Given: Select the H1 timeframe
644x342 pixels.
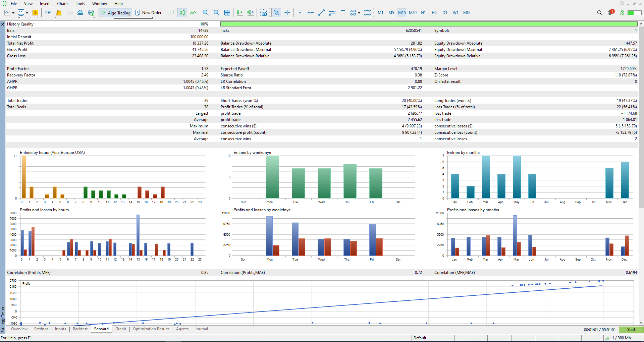Looking at the screenshot, I should [x=423, y=13].
